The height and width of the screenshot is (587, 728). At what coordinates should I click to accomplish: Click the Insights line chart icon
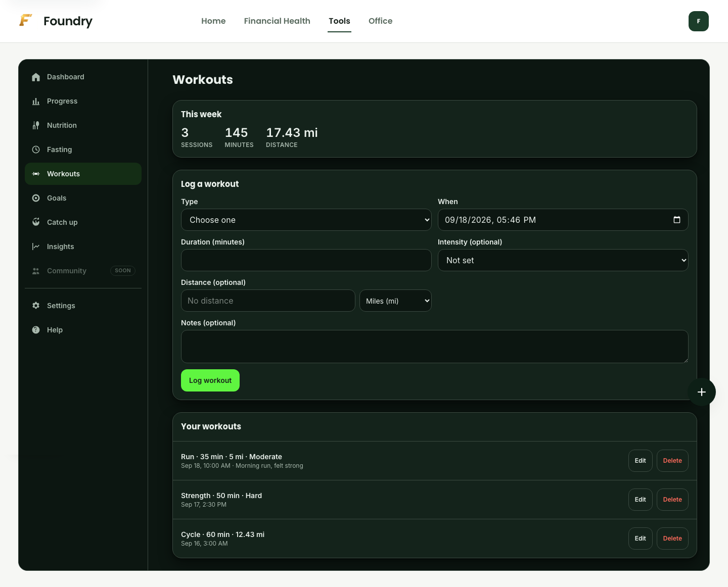click(x=36, y=247)
